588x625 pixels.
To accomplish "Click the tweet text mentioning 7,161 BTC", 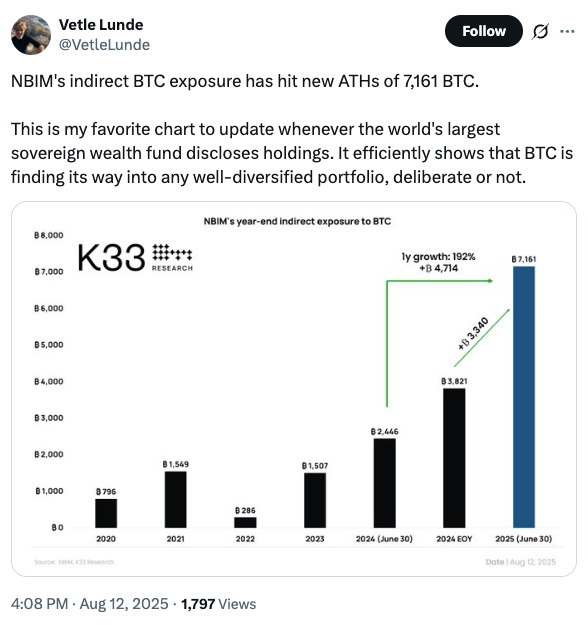I will (245, 81).
